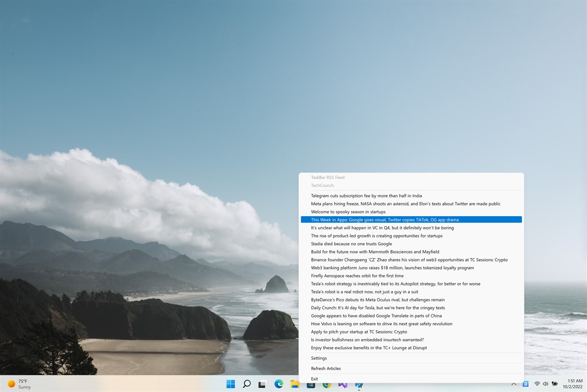The width and height of the screenshot is (587, 392).
Task: Open the Windows Start menu
Action: (x=230, y=384)
